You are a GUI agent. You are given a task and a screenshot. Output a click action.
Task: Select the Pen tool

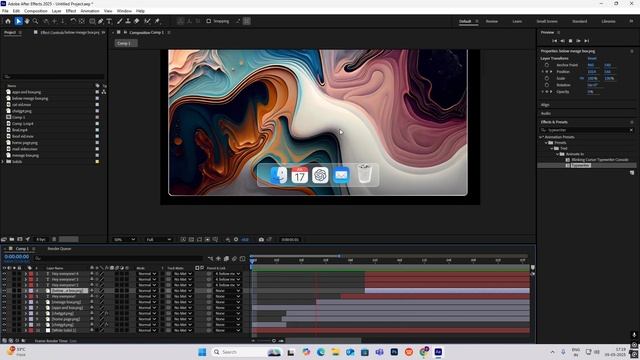tap(101, 21)
